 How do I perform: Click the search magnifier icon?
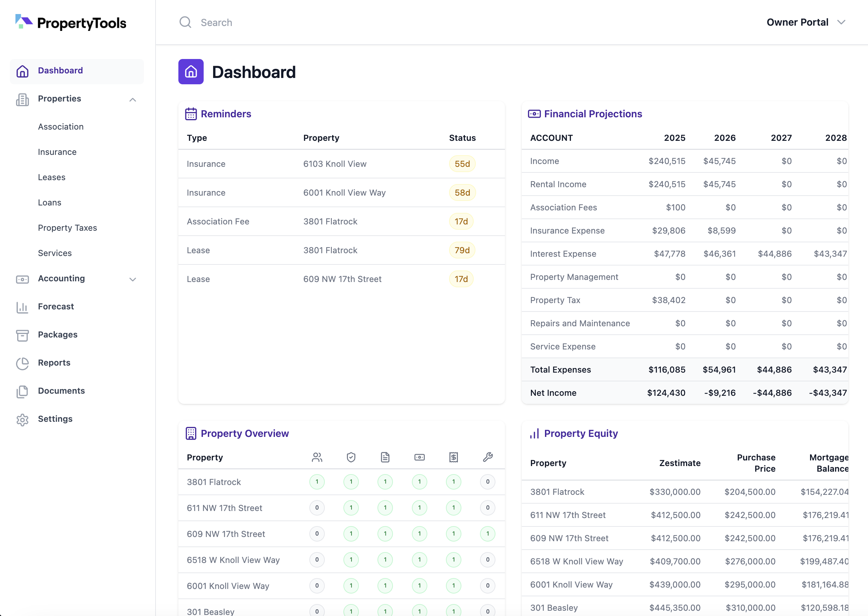tap(185, 22)
